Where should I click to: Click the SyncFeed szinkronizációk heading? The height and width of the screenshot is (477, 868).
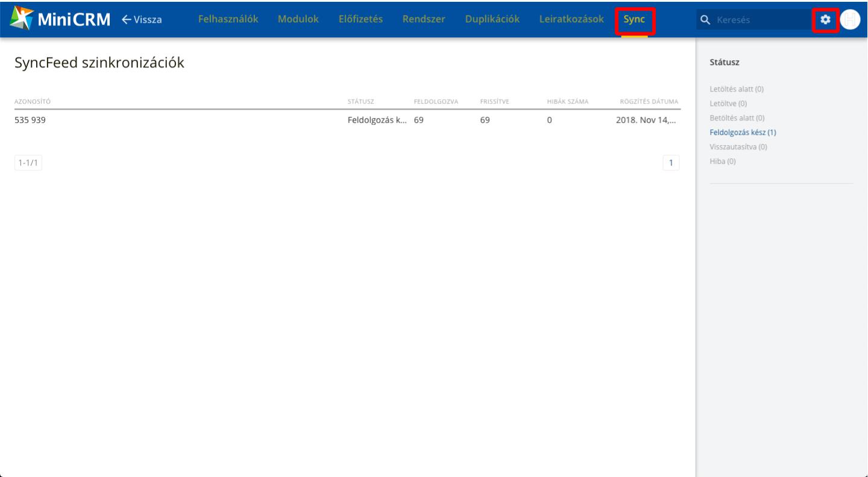coord(99,63)
